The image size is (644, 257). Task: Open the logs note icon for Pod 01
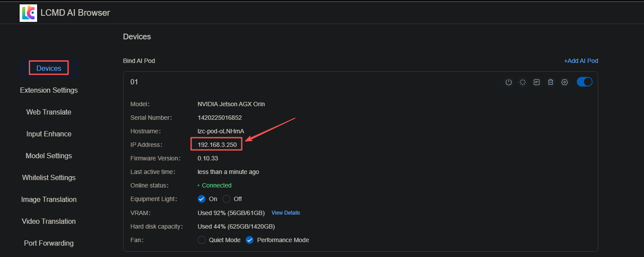click(x=537, y=82)
